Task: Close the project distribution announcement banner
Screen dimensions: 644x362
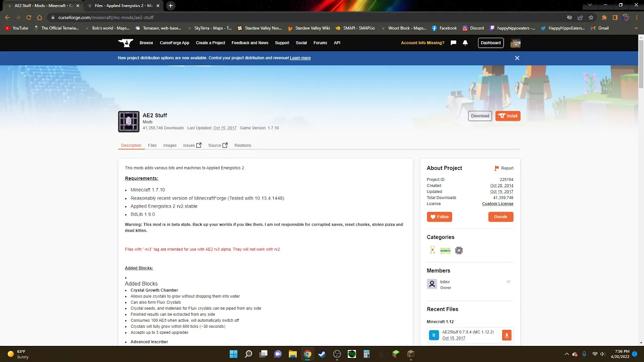Action: point(517,58)
